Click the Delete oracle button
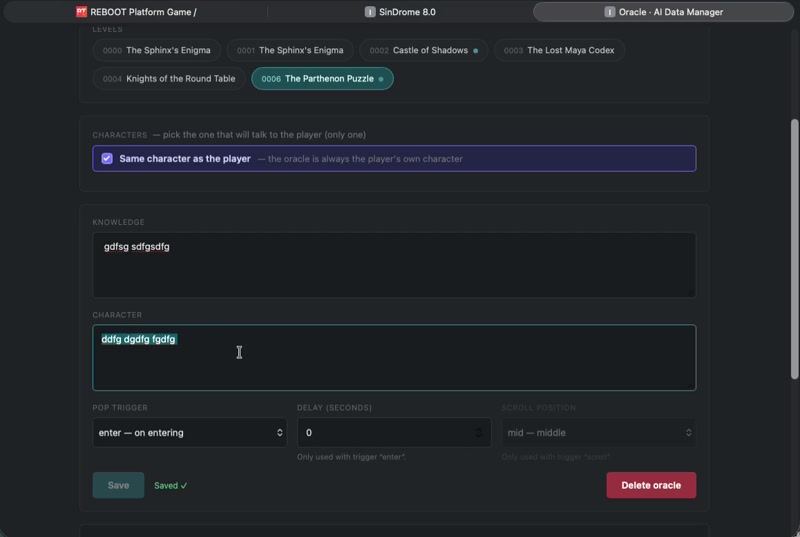Viewport: 800px width, 537px height. pos(651,485)
